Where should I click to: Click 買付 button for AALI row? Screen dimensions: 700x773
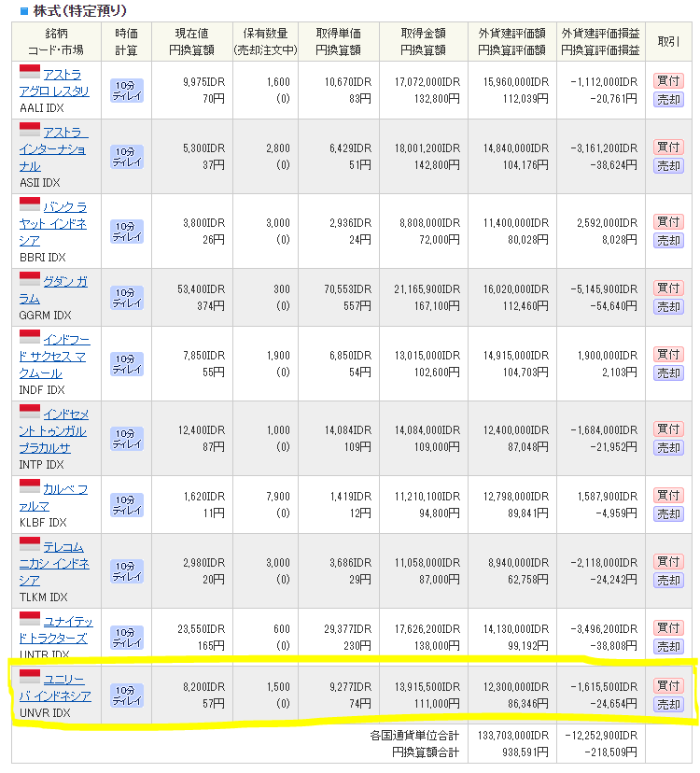coord(668,80)
